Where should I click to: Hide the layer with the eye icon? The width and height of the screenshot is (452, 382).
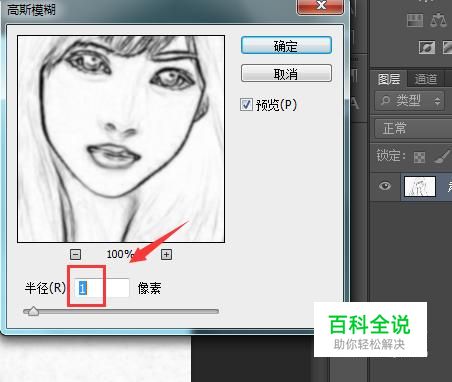(385, 186)
